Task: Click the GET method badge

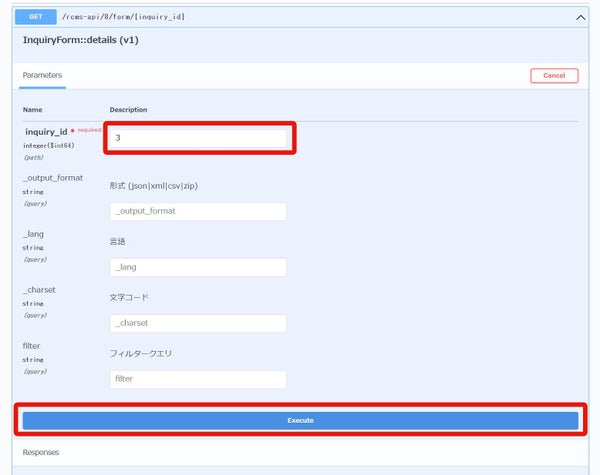Action: pyautogui.click(x=36, y=17)
